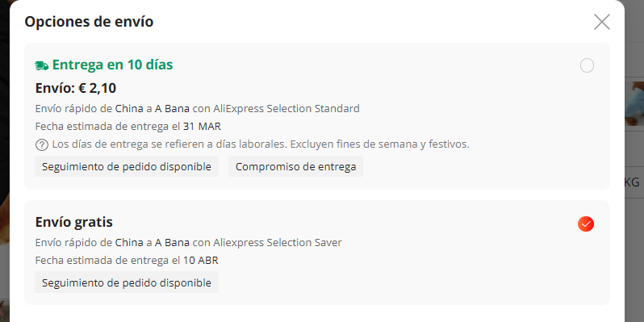Click the question mark help icon
This screenshot has width=644, height=322.
[42, 145]
